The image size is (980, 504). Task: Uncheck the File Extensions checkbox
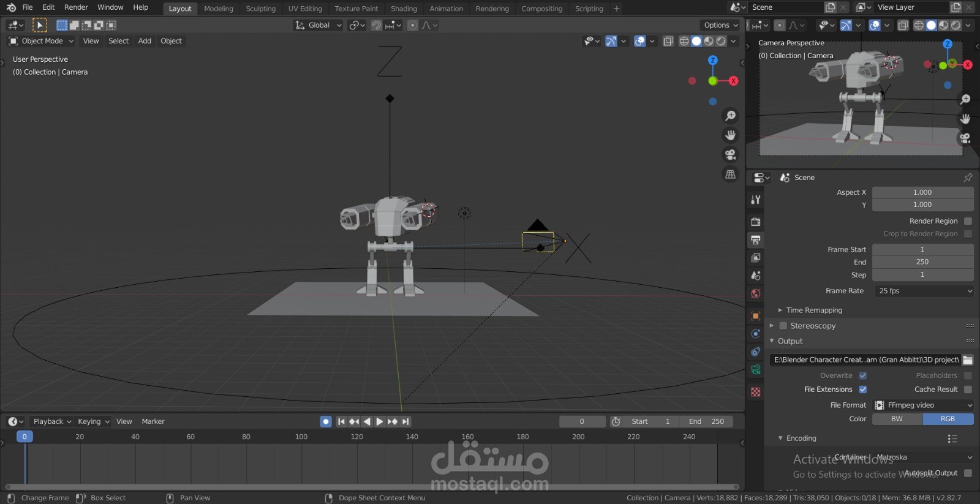click(863, 389)
